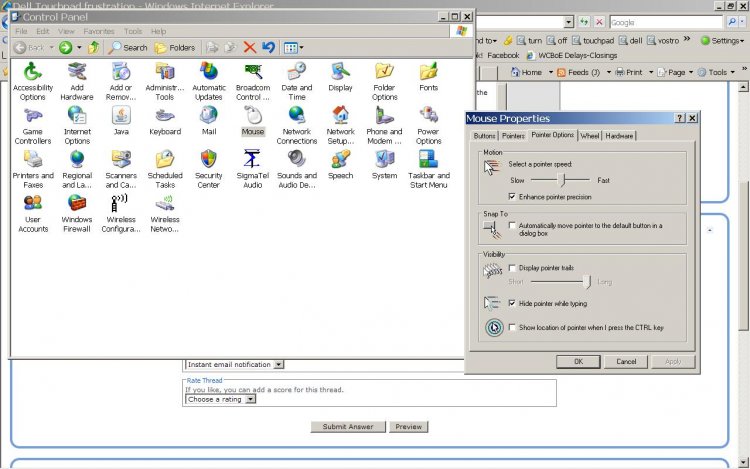Image resolution: width=750 pixels, height=469 pixels.
Task: Expand the Back button history arrow
Action: point(51,47)
